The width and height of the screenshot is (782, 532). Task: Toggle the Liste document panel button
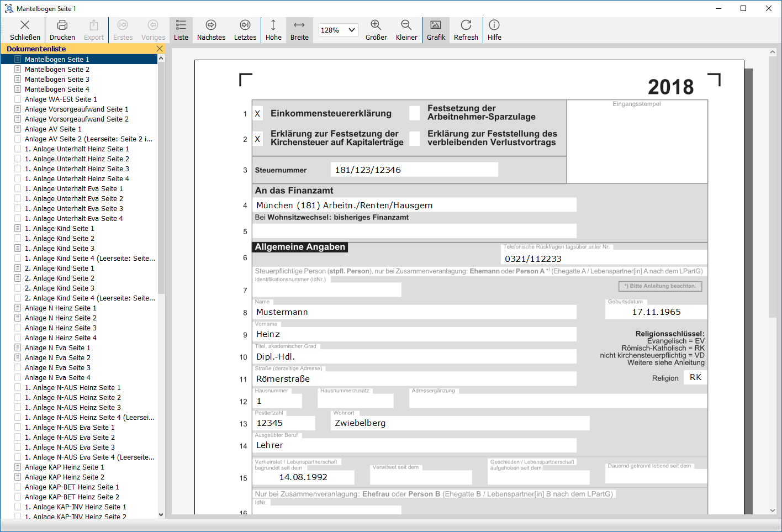click(x=181, y=25)
